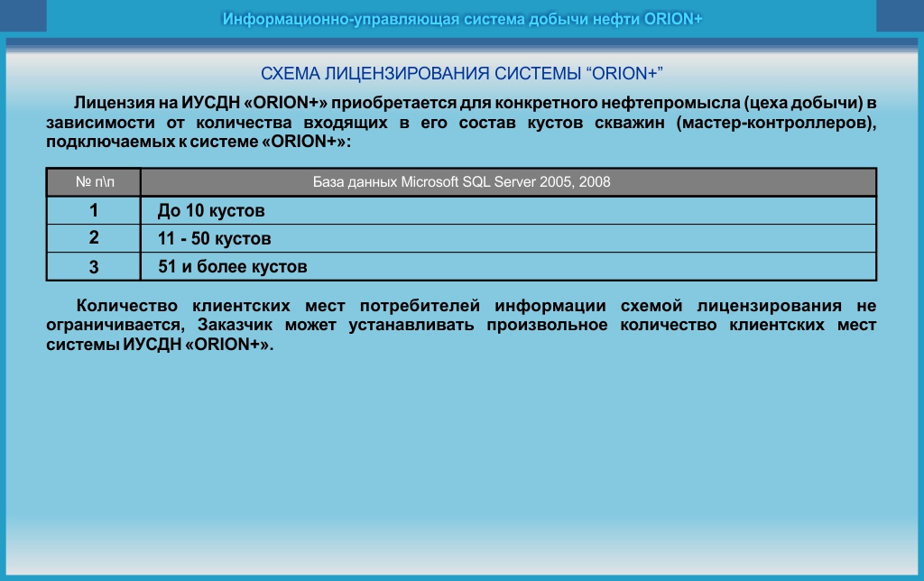Select the line "подключаемых к системе «ORION+»:"
The height and width of the screenshot is (581, 924).
[x=199, y=143]
